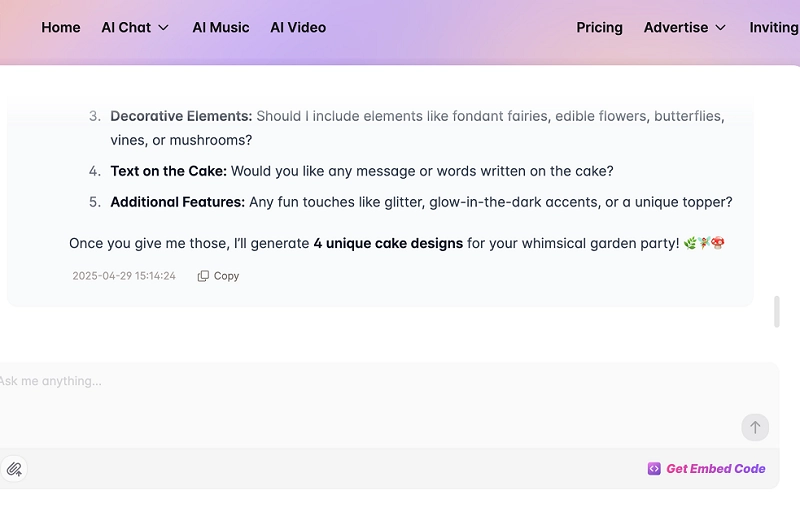Expand the AI Chat dropdown chevron

(x=164, y=28)
